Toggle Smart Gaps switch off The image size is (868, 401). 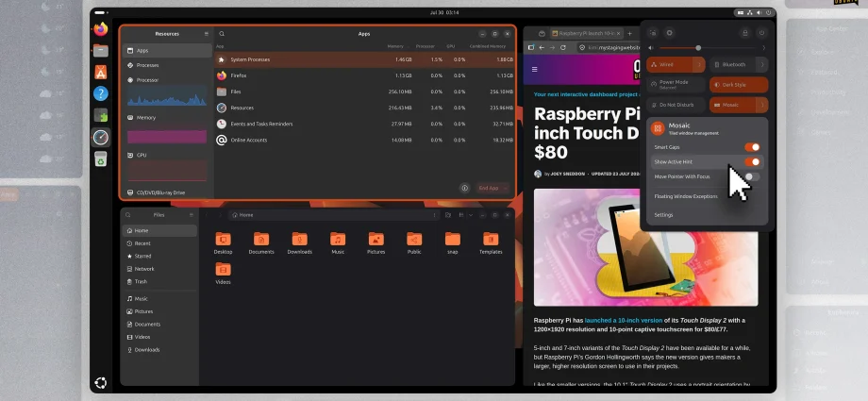coord(752,147)
